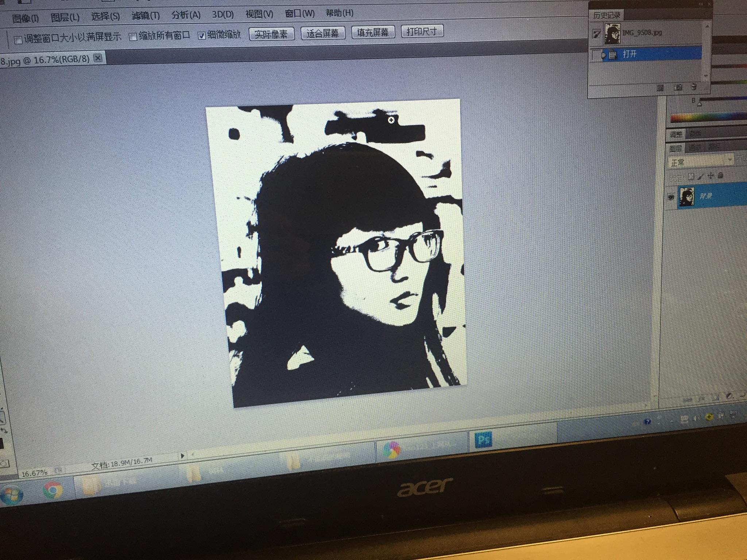747x560 pixels.
Task: Click the trash icon in History panel
Action: pyautogui.click(x=694, y=87)
